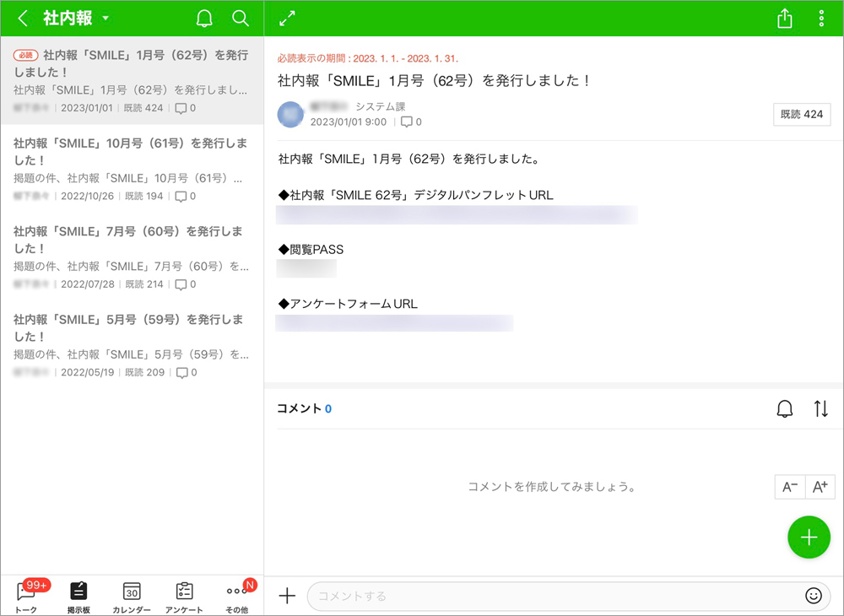The height and width of the screenshot is (616, 844).
Task: Open the アンケート tab
Action: [x=184, y=596]
